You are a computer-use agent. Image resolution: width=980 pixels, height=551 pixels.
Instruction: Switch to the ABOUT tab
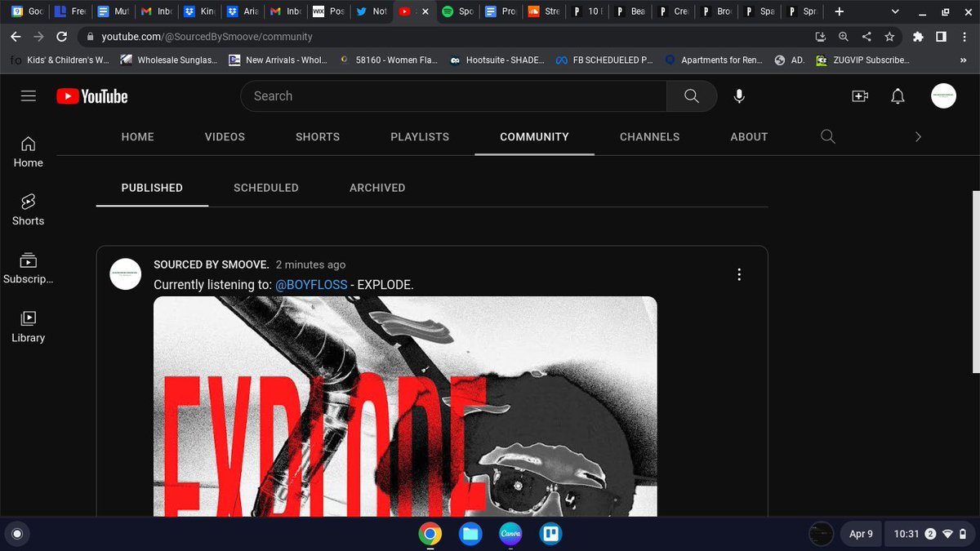tap(749, 136)
